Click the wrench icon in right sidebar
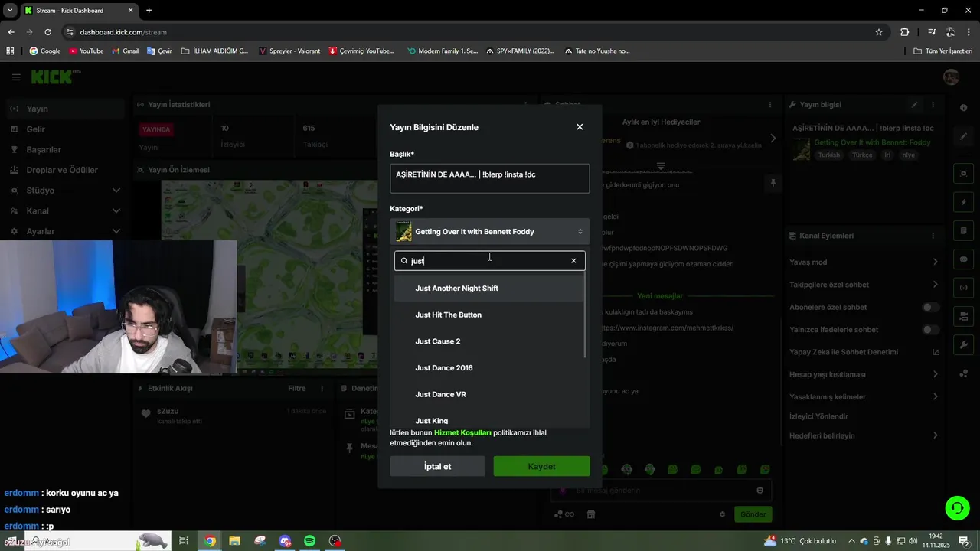This screenshot has width=980, height=551. click(964, 345)
